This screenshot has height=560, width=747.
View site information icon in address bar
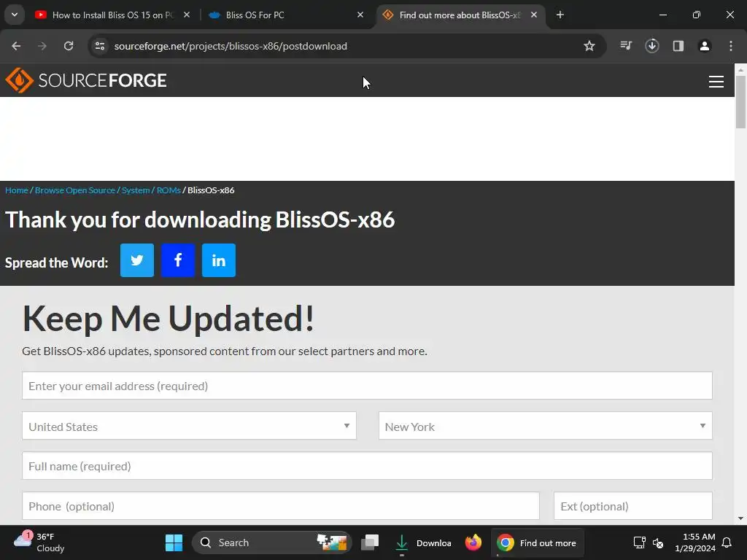[99, 46]
